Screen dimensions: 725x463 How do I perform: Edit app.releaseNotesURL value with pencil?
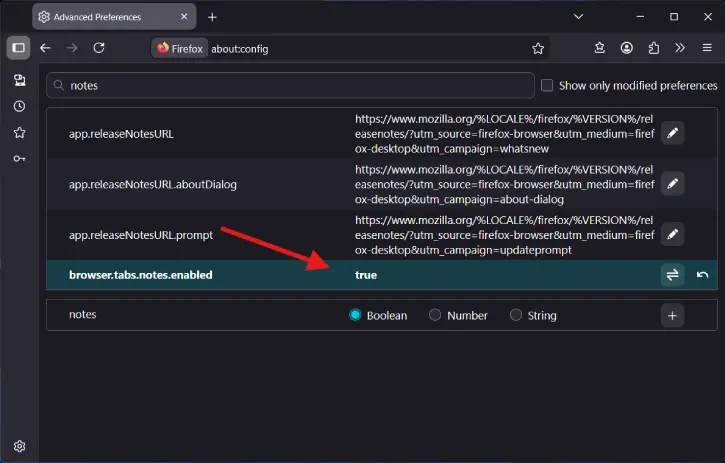coord(672,133)
